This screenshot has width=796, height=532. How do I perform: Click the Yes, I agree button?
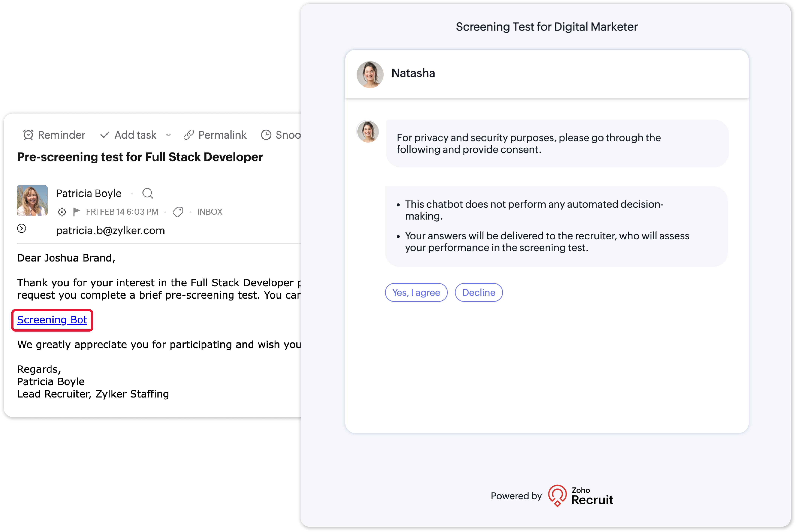[416, 292]
